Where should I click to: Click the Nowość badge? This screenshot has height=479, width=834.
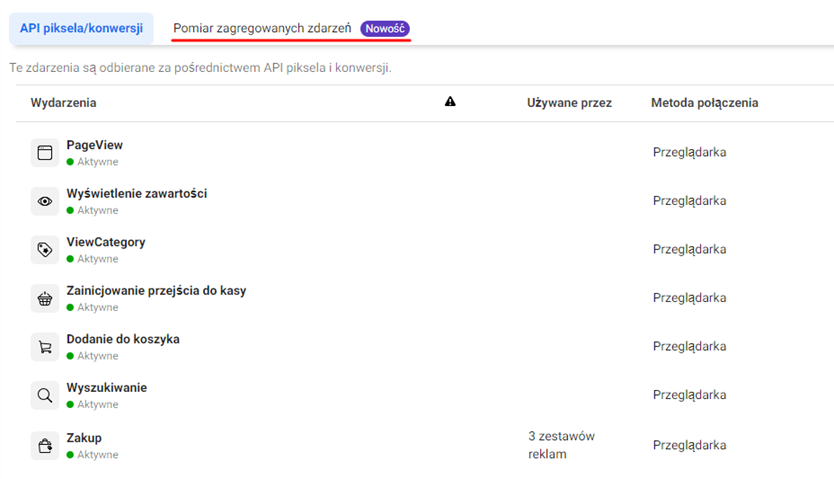tap(385, 29)
